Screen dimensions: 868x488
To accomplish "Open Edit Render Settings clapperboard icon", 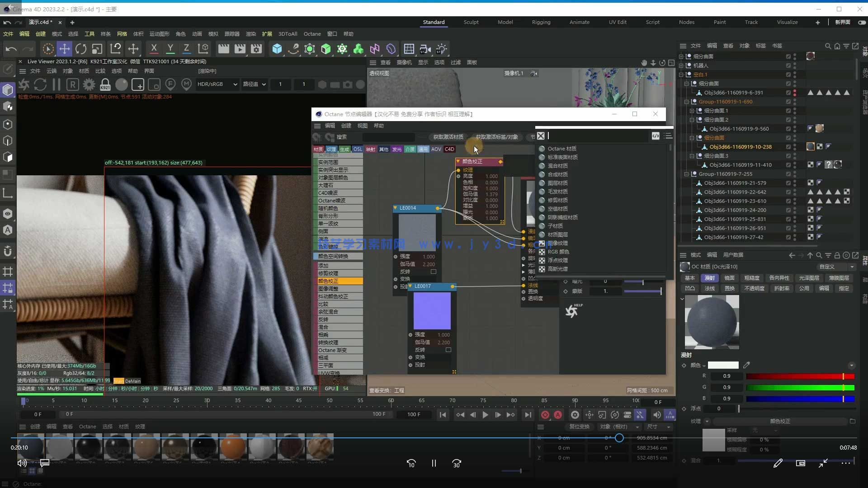I will click(256, 49).
